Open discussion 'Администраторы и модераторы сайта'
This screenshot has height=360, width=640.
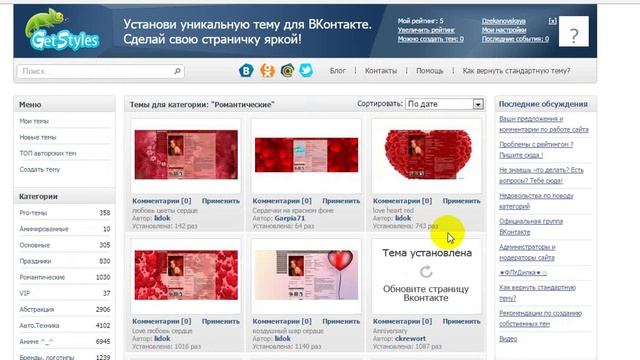pos(527,252)
